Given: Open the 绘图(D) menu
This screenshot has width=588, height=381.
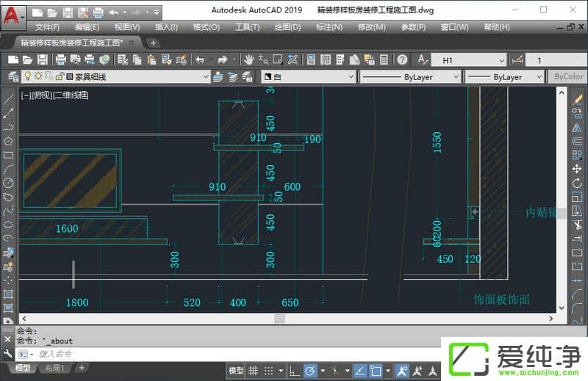Looking at the screenshot, I should [x=287, y=27].
